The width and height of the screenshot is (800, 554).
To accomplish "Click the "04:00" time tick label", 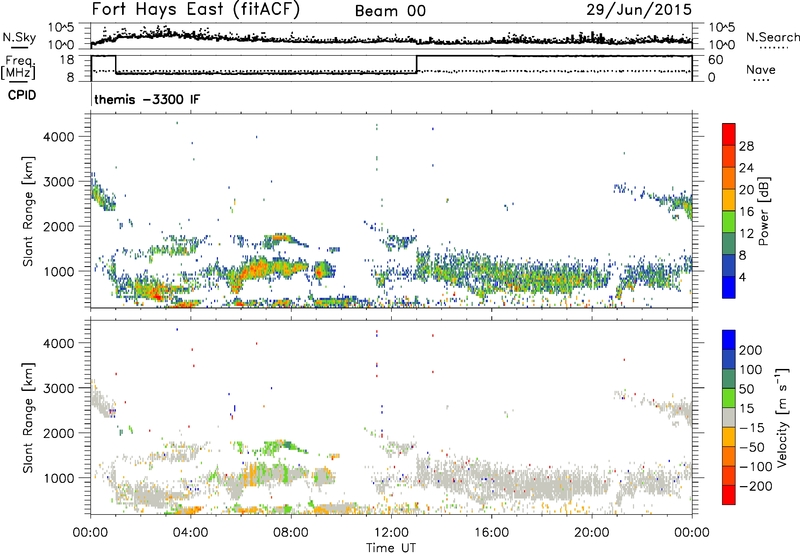I will tap(190, 533).
